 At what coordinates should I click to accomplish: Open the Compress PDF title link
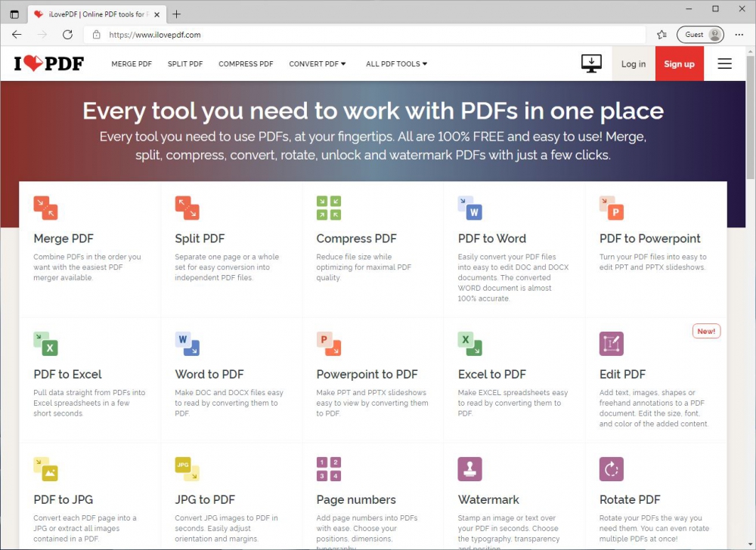356,239
